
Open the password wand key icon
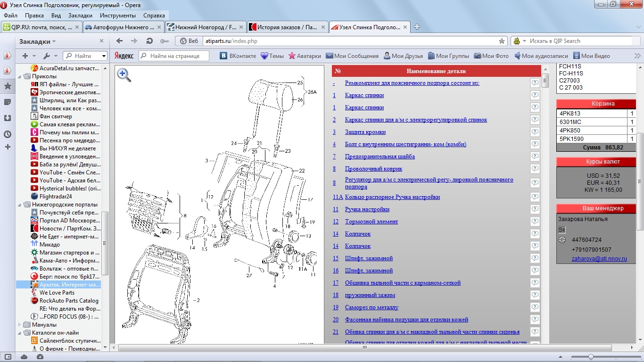click(164, 41)
